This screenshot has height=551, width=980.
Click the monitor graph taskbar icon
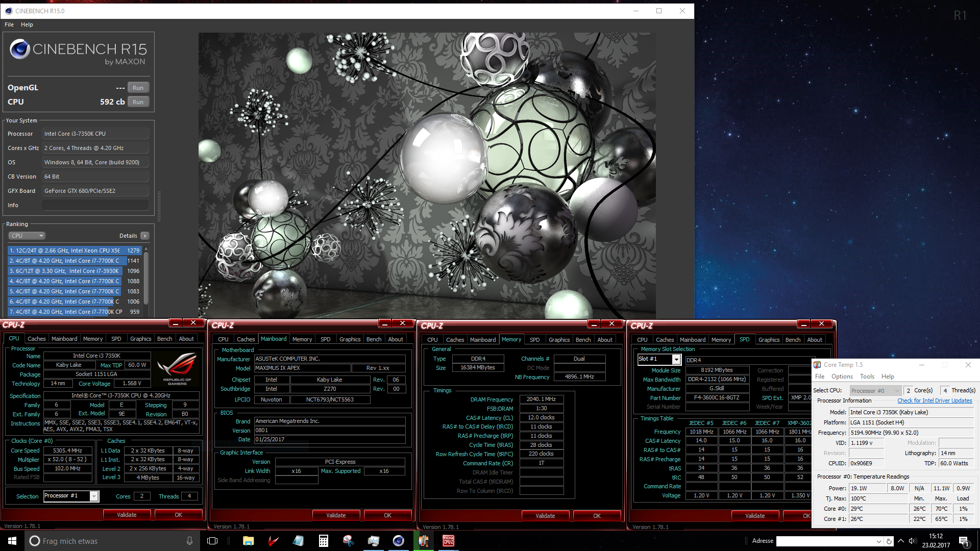click(x=373, y=541)
